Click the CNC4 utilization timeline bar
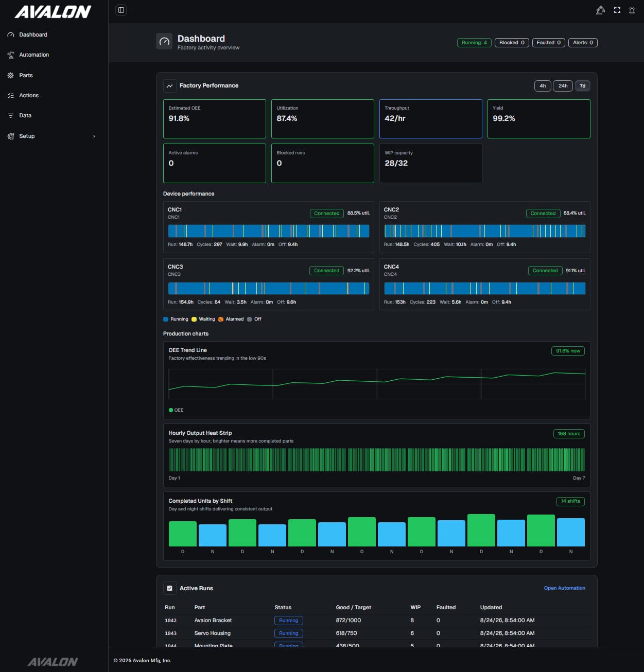Image resolution: width=644 pixels, height=672 pixels. click(x=485, y=288)
